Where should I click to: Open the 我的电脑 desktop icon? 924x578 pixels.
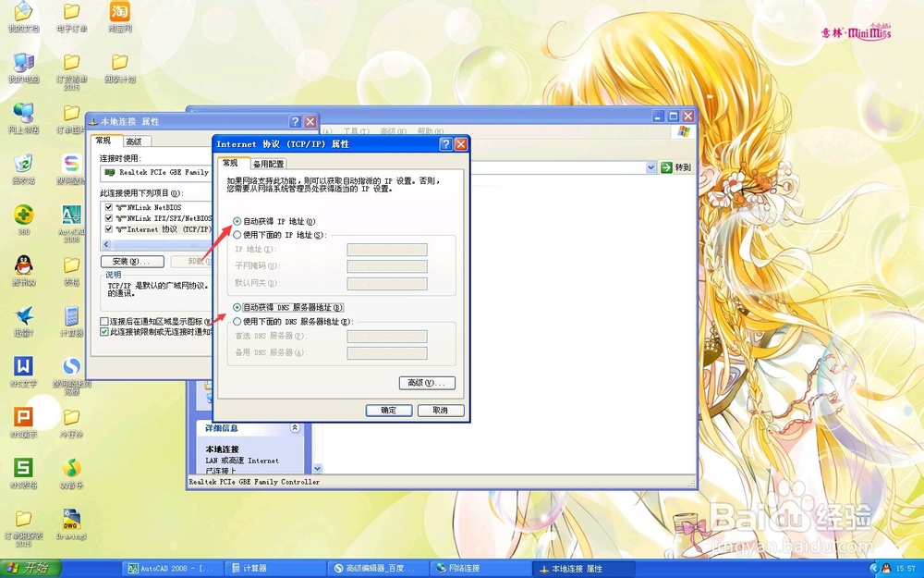point(23,68)
